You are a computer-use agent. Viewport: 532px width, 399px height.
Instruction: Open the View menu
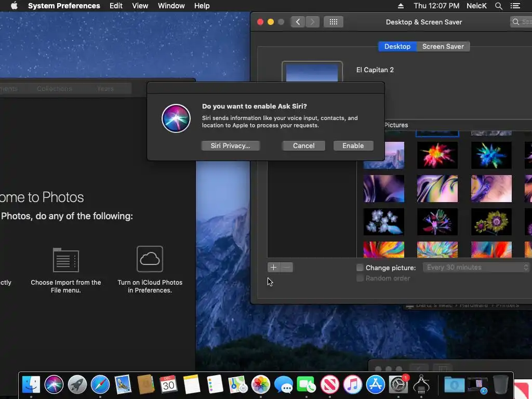[x=140, y=6]
